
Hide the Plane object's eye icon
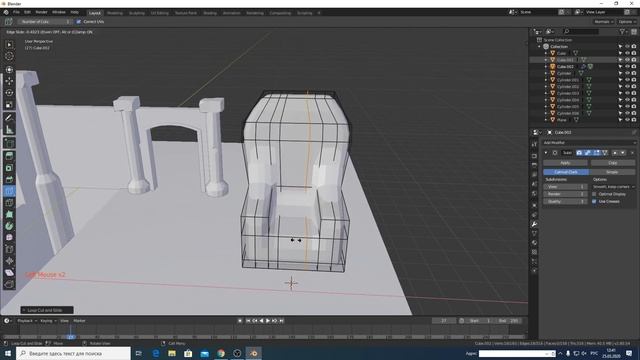(x=627, y=120)
